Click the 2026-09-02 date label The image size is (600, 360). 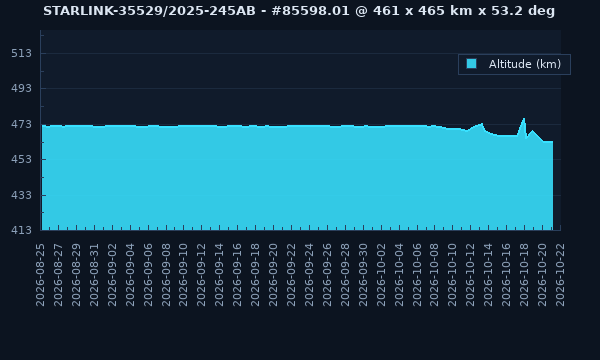[112, 275]
